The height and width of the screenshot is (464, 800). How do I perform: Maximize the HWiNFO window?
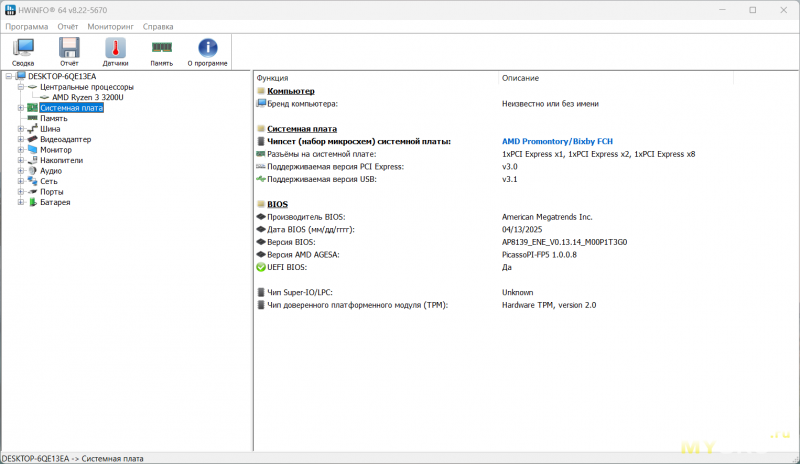pos(753,10)
